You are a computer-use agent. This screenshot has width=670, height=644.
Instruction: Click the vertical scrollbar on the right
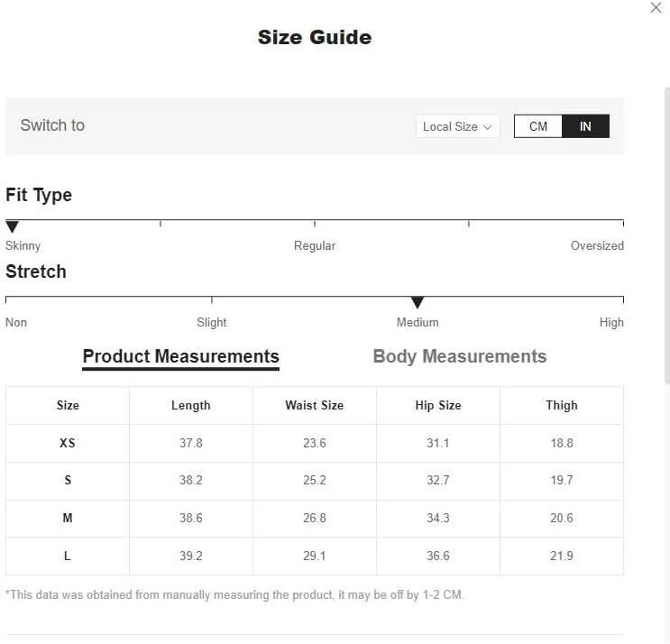coord(666,235)
